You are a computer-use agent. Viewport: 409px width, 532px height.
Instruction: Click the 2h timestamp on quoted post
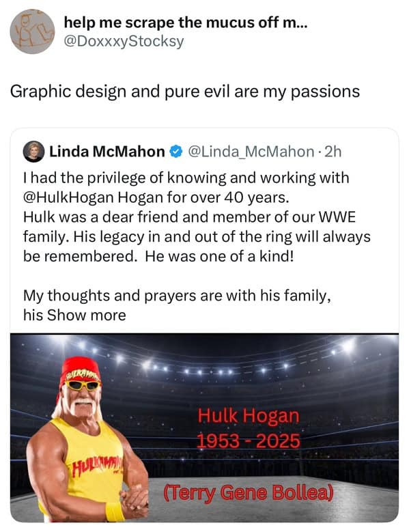(333, 152)
